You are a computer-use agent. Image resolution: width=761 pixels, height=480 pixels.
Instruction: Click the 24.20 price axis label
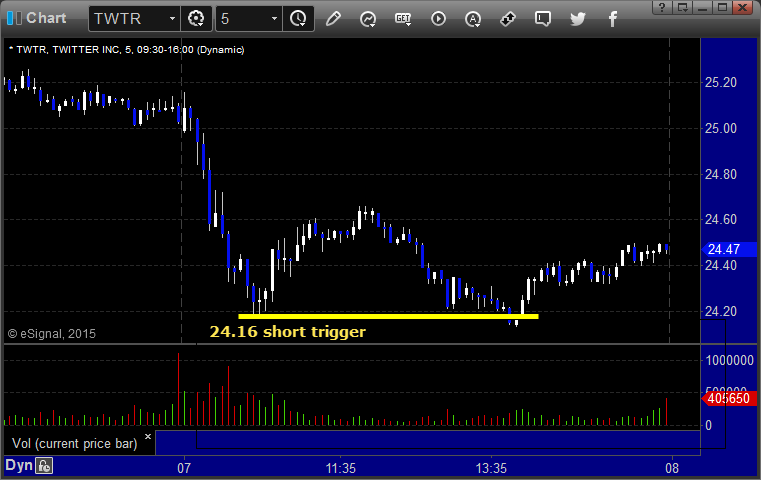(721, 311)
